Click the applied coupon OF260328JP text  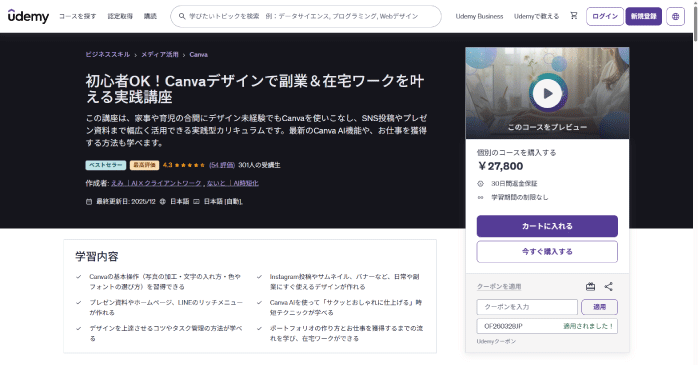click(503, 326)
